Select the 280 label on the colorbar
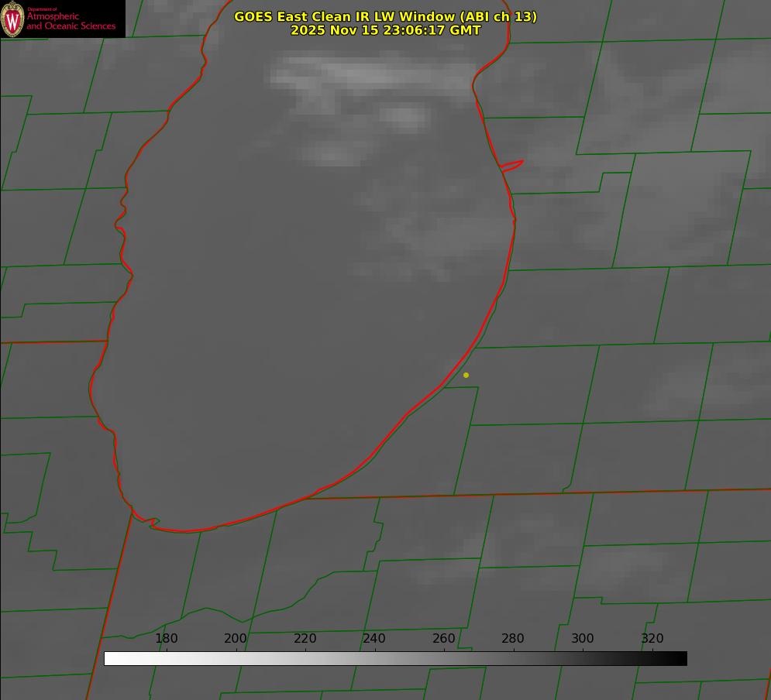Viewport: 771px width, 700px height. pyautogui.click(x=513, y=639)
